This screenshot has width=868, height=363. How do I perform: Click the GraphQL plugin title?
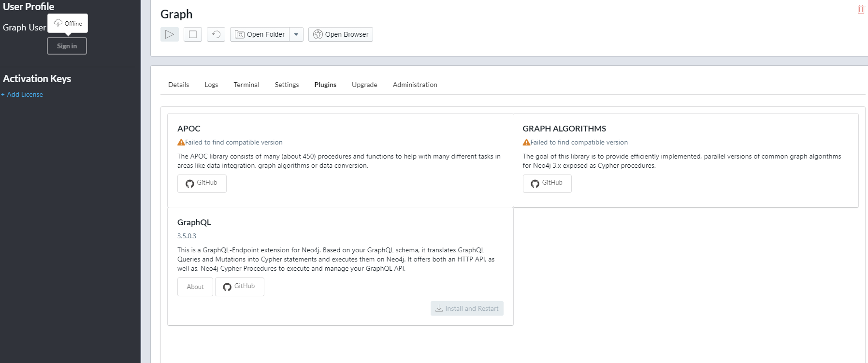click(194, 222)
